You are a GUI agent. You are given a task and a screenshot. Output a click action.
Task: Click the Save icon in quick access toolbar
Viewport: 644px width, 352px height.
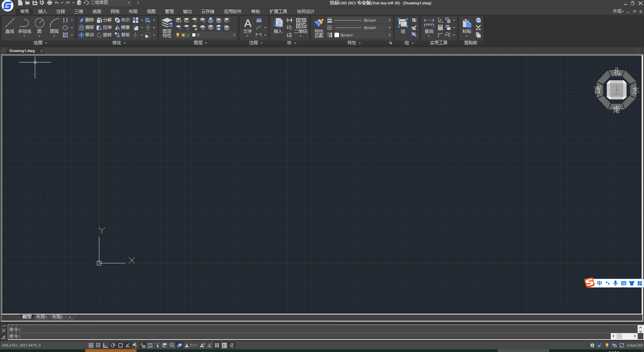tap(35, 3)
